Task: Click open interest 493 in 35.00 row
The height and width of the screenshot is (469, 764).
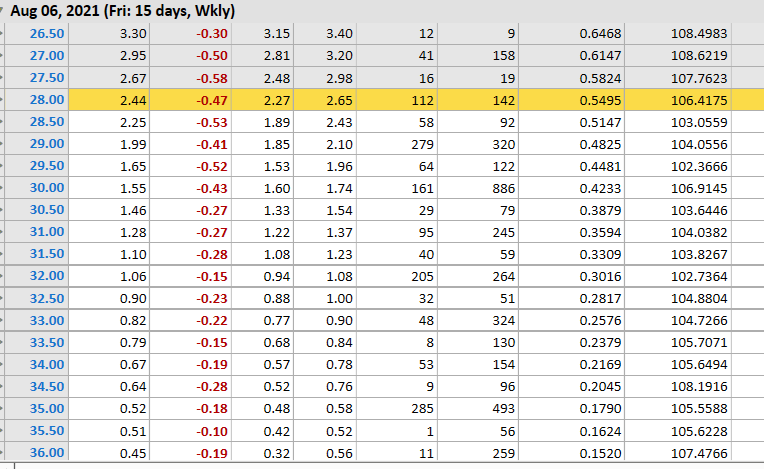Action: [504, 409]
